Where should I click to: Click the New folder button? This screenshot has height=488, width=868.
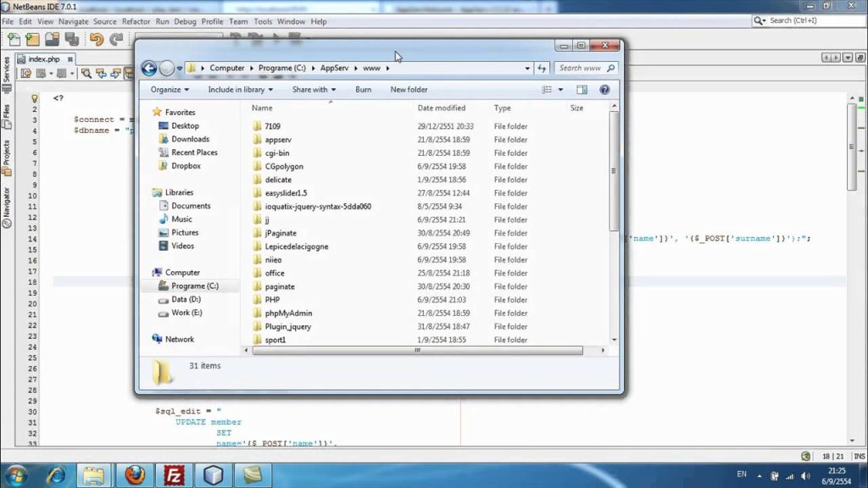(x=409, y=90)
